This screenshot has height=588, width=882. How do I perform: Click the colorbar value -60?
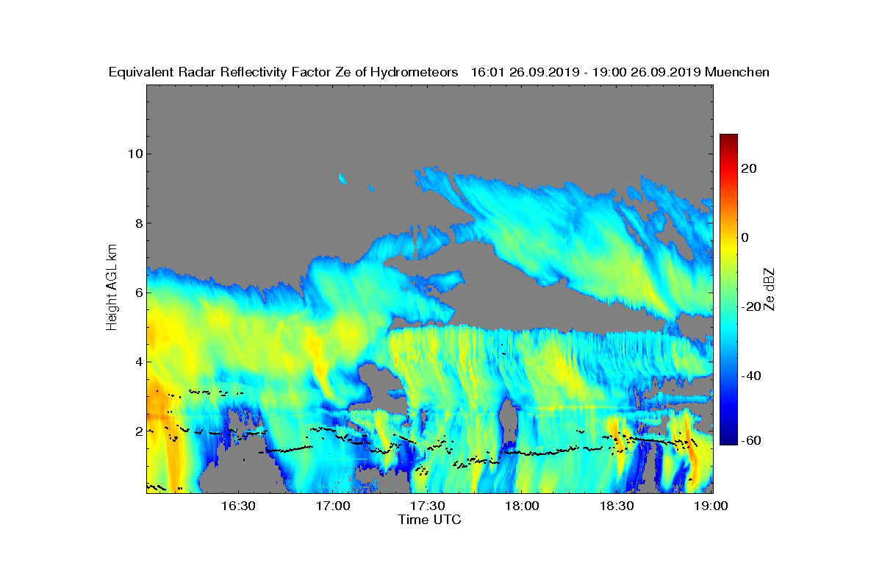tap(751, 440)
